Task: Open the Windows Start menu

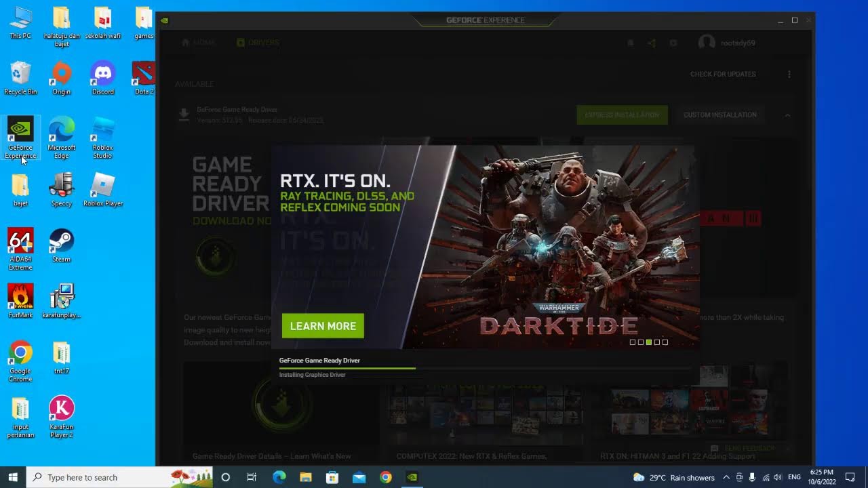Action: click(13, 477)
